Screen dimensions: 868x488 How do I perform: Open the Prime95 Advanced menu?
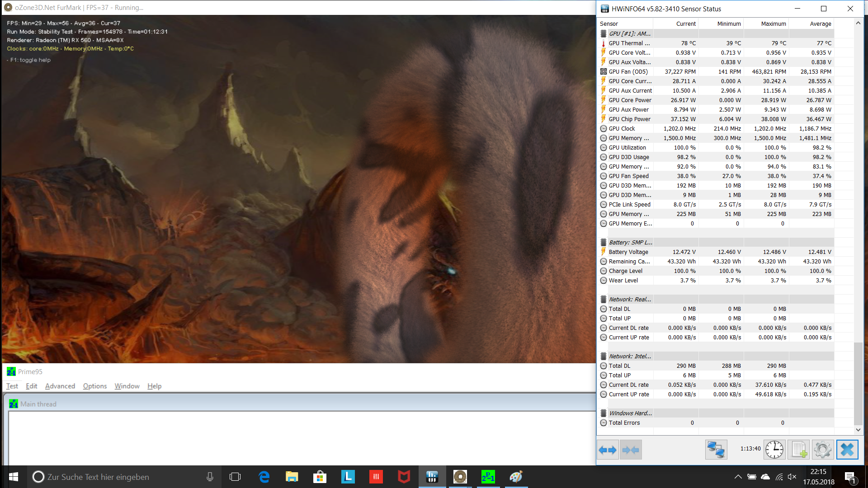pos(60,386)
